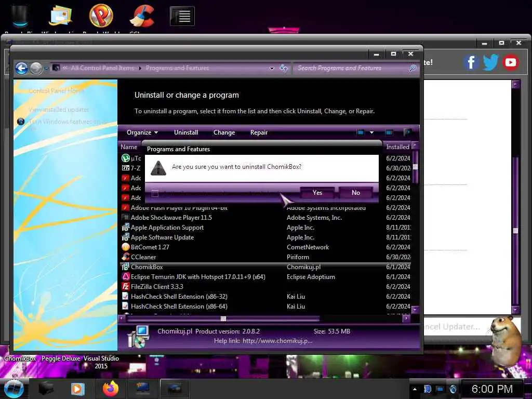
Task: Click Change in the toolbar
Action: pos(224,132)
